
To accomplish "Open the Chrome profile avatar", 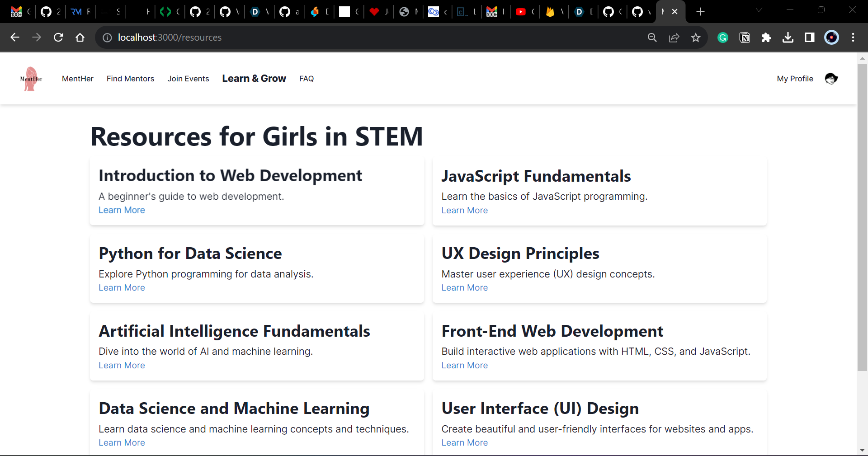I will click(831, 38).
